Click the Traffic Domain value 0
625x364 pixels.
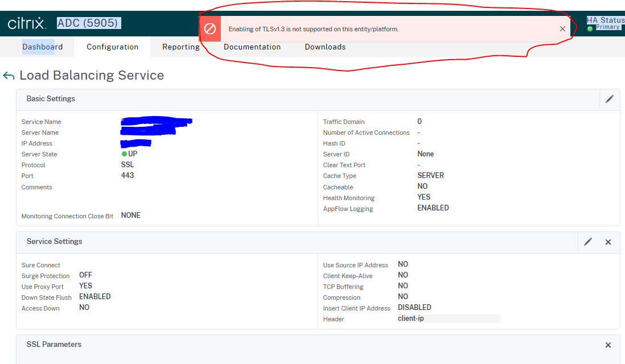[420, 122]
